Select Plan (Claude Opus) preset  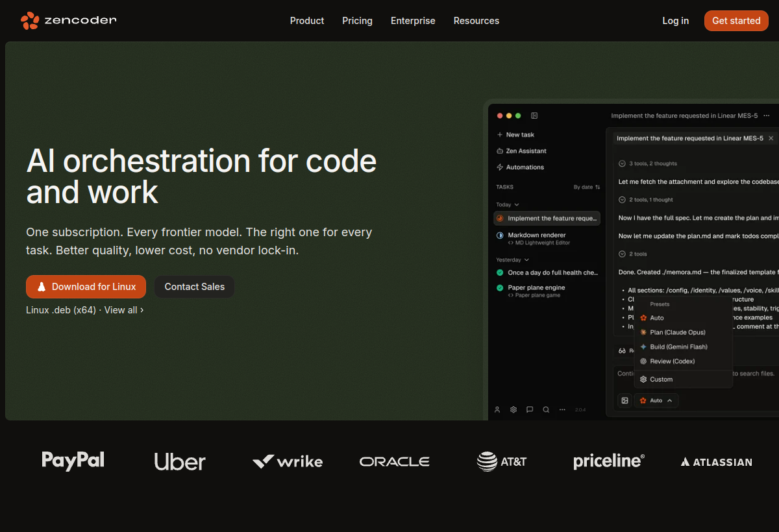click(x=684, y=332)
